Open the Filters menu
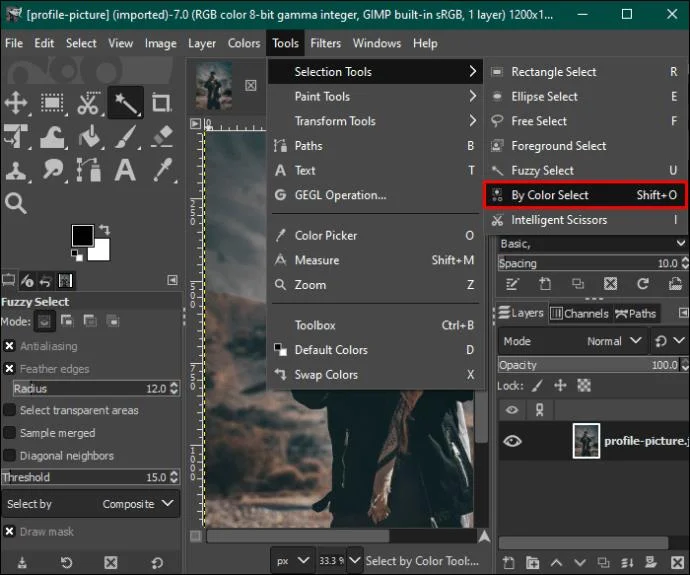Screen dimensions: 690x575 [x=325, y=43]
